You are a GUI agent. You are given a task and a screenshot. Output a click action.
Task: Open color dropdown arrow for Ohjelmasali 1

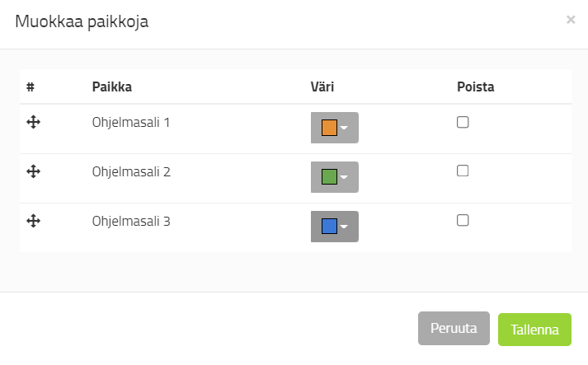pyautogui.click(x=346, y=129)
